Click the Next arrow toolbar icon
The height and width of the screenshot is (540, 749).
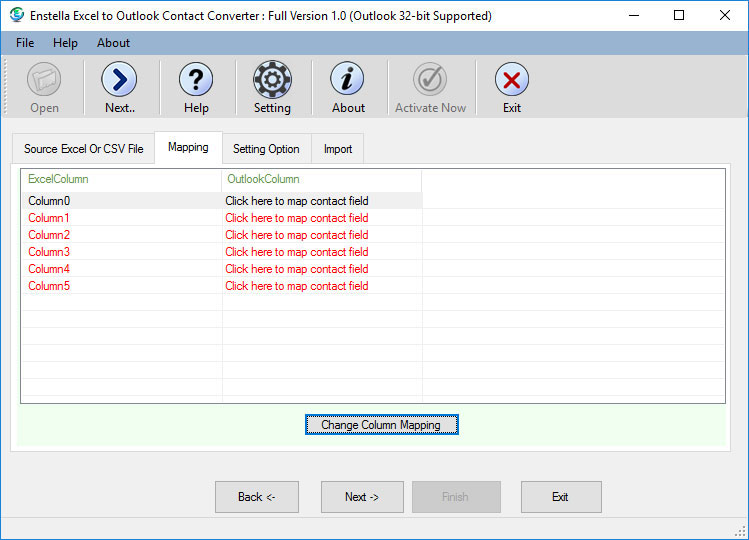[x=119, y=80]
